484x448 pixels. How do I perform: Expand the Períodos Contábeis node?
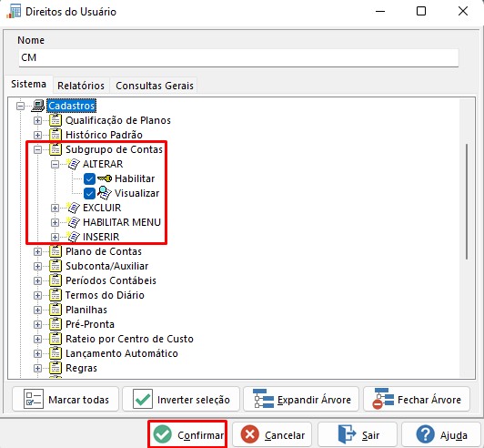coord(37,280)
